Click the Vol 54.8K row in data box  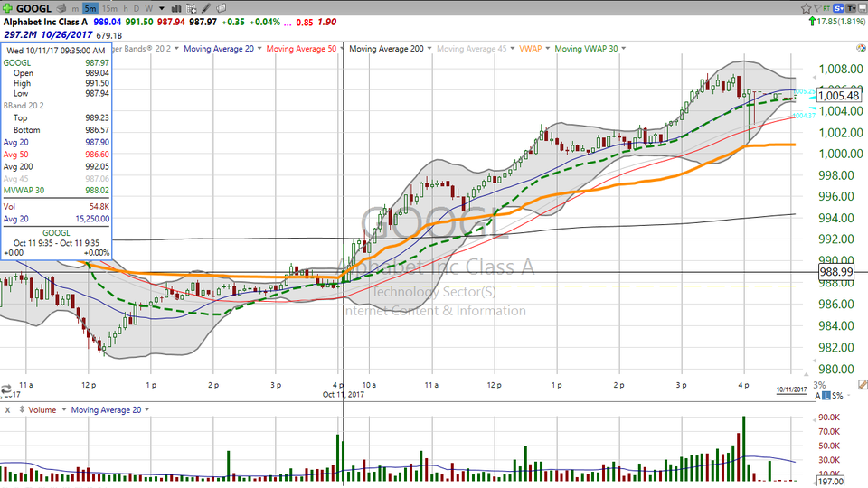(56, 206)
